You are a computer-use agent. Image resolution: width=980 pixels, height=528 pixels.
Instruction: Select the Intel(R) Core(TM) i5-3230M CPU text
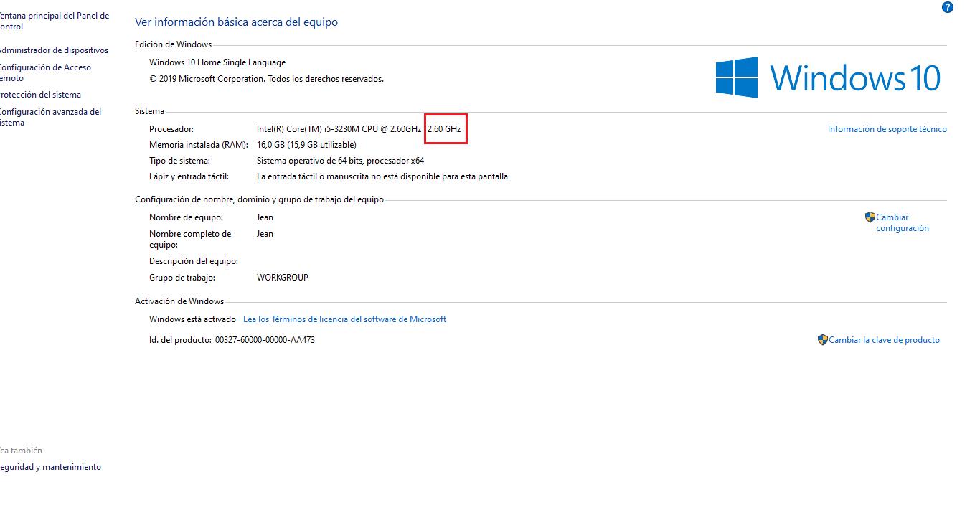(339, 129)
